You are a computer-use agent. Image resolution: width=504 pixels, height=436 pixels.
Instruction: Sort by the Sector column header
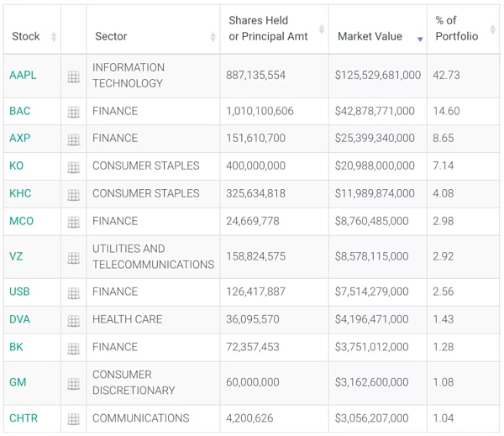point(111,37)
